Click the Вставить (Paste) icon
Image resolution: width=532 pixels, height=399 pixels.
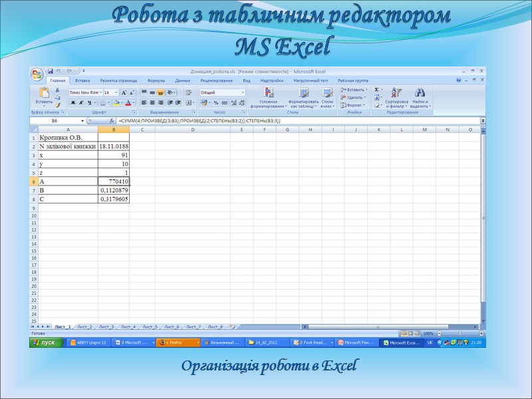(45, 93)
